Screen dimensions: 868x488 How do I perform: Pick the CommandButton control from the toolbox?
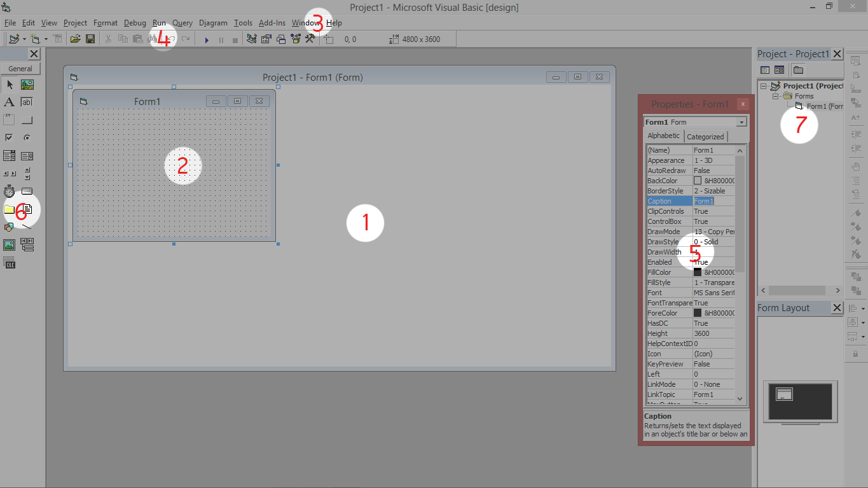pos(27,119)
